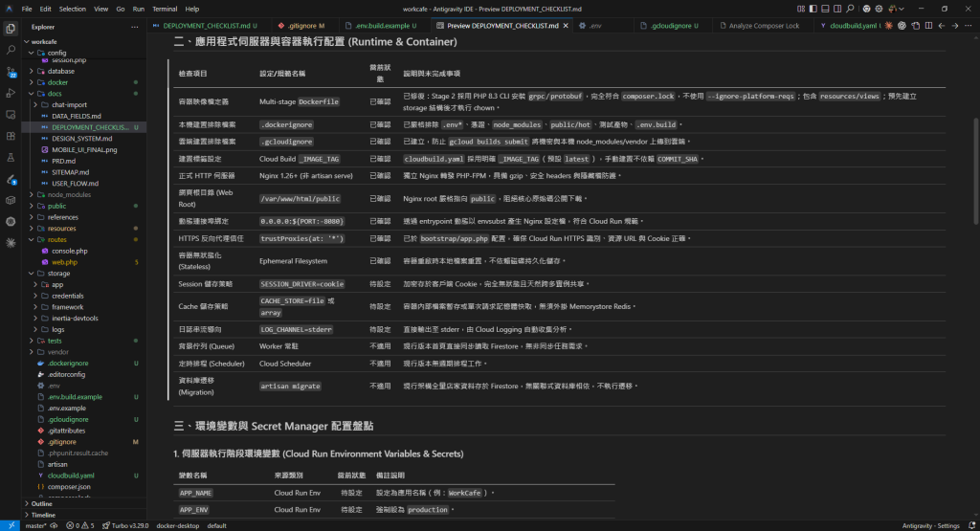Toggle the primary side bar visibility
Viewport: 980px width, 531px height.
(813, 9)
